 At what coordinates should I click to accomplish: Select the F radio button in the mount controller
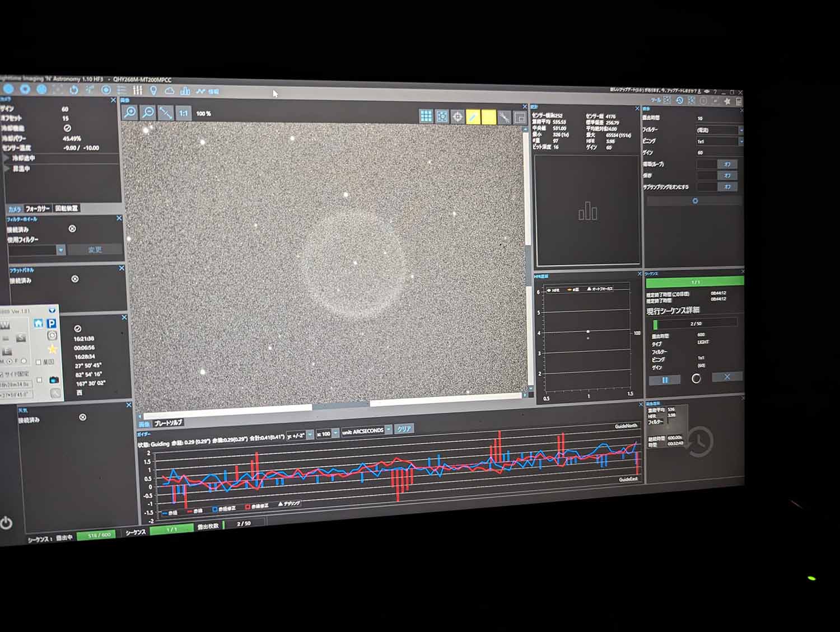24,361
